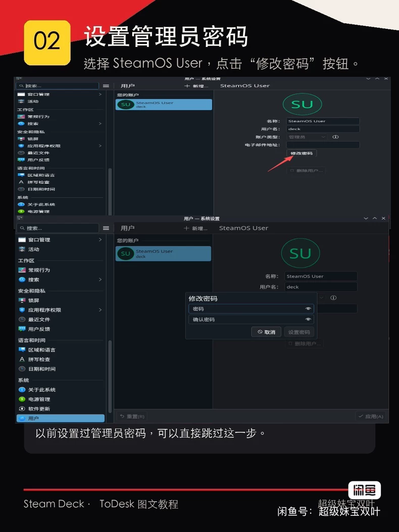Focus the 确认密码 input field
Viewport: 399px width, 532px height.
[251, 319]
